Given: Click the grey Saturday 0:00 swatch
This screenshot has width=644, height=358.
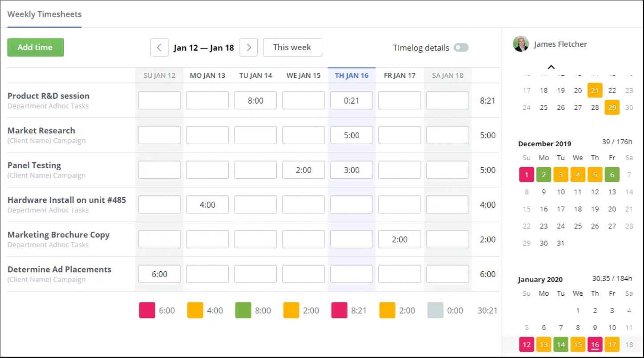Looking at the screenshot, I should [436, 310].
